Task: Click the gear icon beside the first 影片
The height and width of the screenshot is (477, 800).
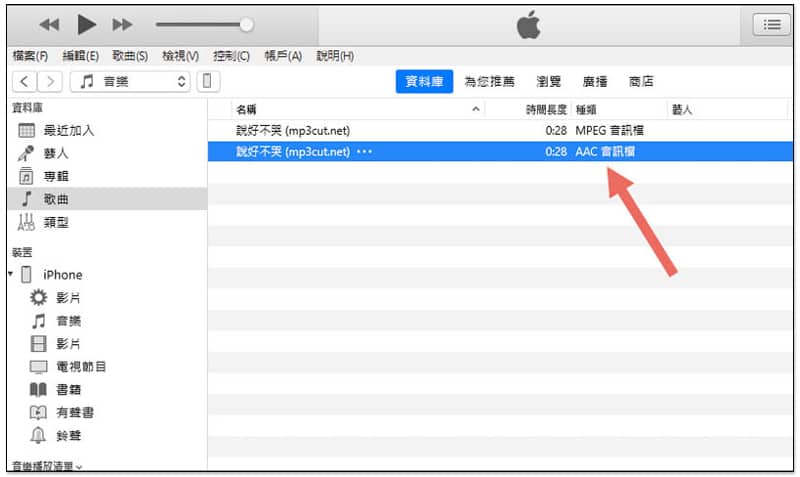Action: pyautogui.click(x=38, y=297)
